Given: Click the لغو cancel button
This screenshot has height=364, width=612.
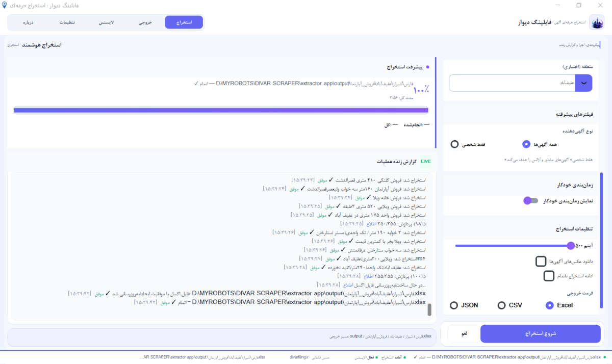Looking at the screenshot, I should pos(464,334).
